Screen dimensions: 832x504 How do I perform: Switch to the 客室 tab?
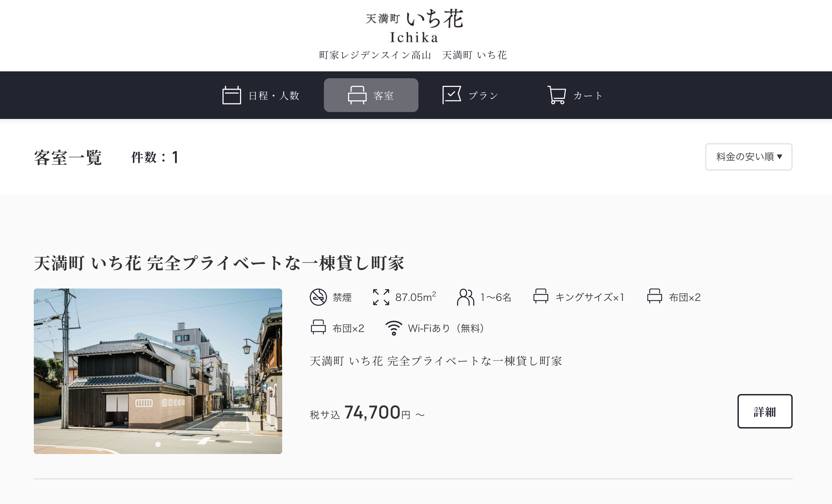371,95
